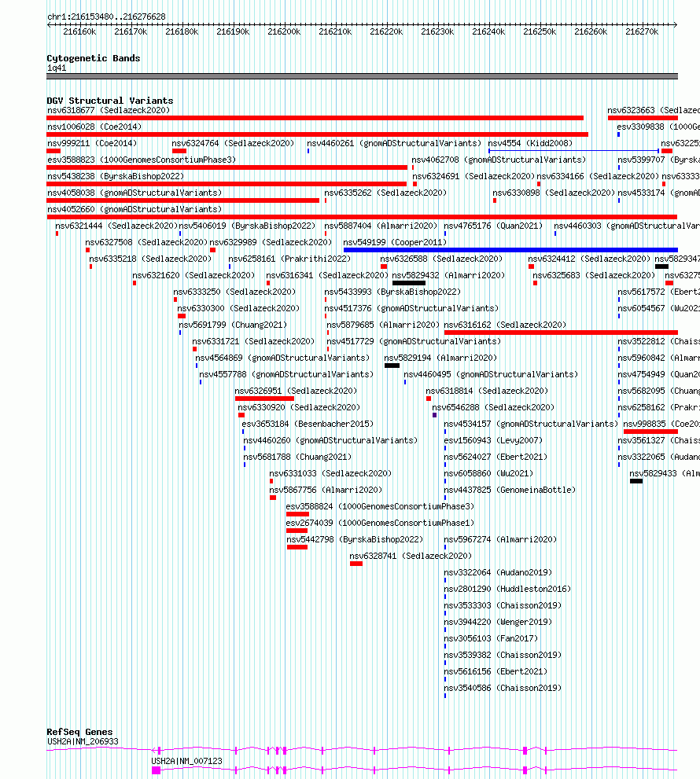Screen dimensions: 700x779
Task: Select the nsv5438238 (ByrskaBishop2022) label
Action: [116, 176]
